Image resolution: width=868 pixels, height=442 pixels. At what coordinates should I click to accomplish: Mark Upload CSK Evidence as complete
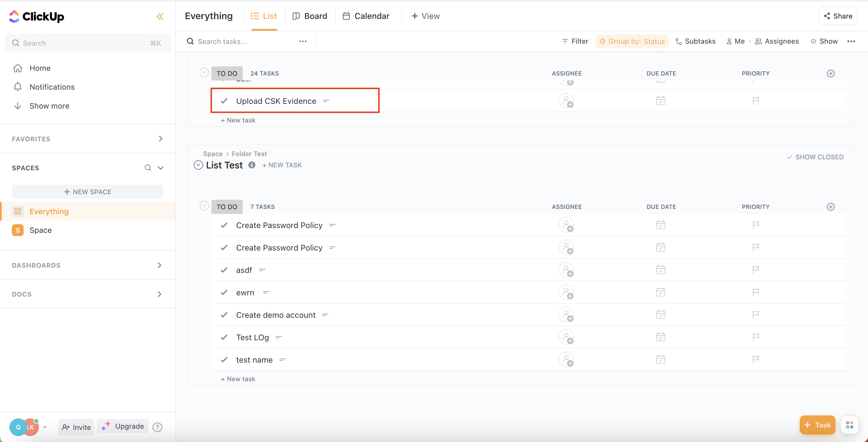224,101
